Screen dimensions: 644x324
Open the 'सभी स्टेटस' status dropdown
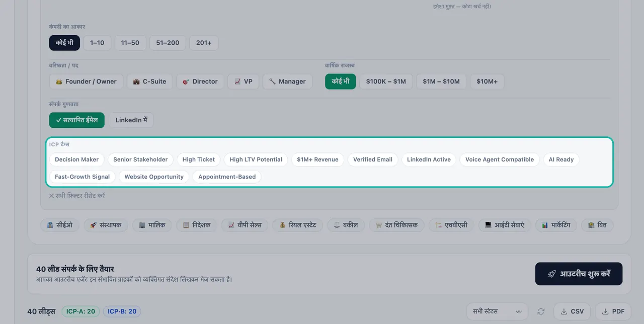497,311
